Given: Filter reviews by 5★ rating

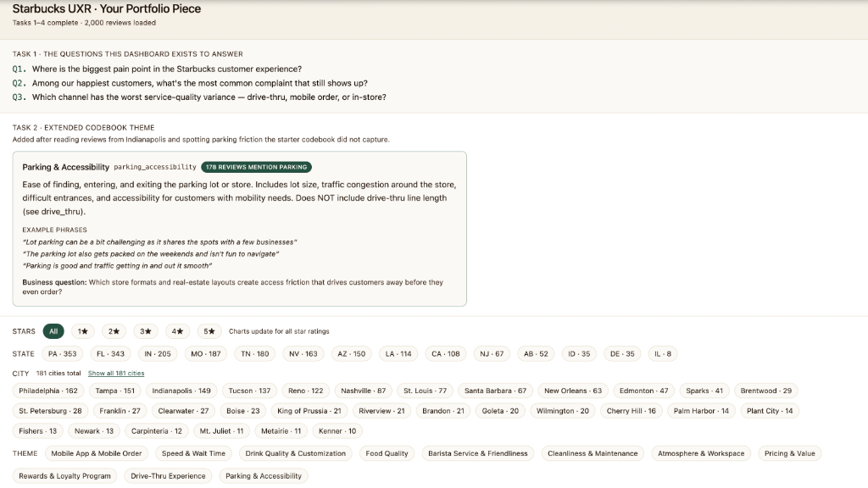Looking at the screenshot, I should (x=209, y=331).
